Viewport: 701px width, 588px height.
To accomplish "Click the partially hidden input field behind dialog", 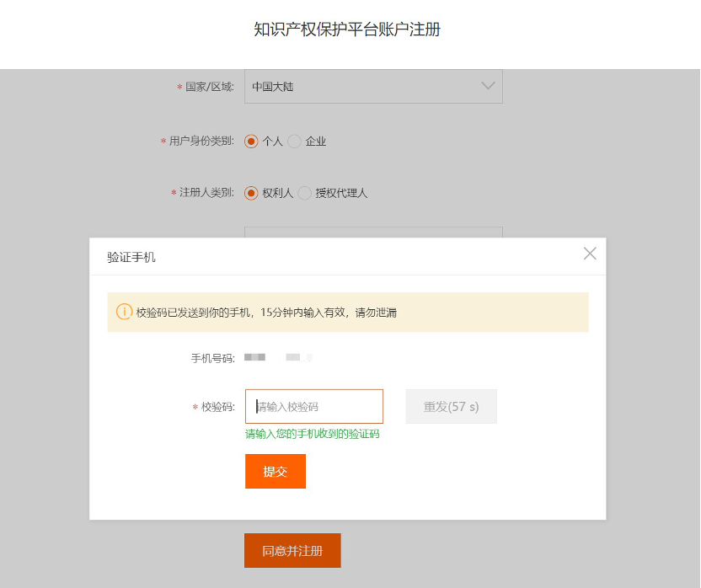I will tap(373, 232).
